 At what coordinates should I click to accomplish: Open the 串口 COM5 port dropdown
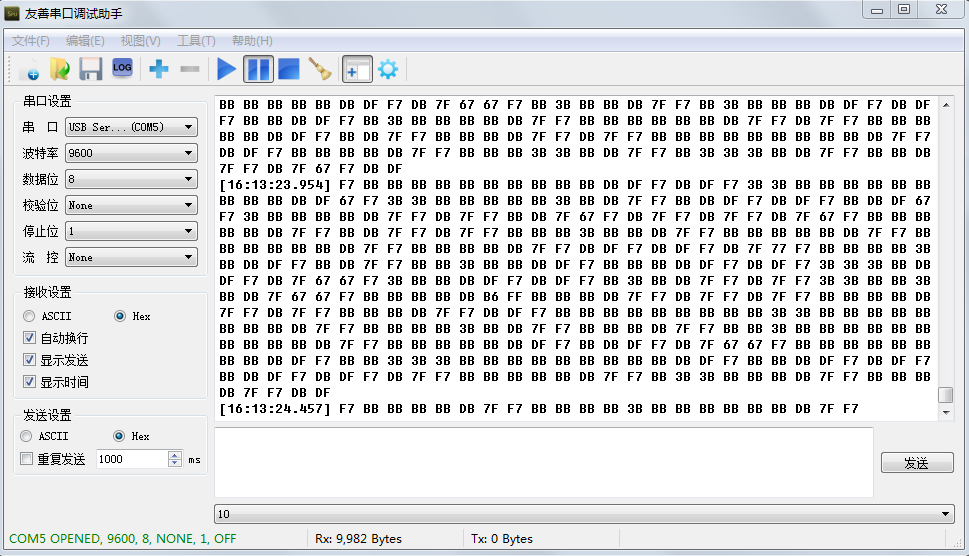point(131,127)
